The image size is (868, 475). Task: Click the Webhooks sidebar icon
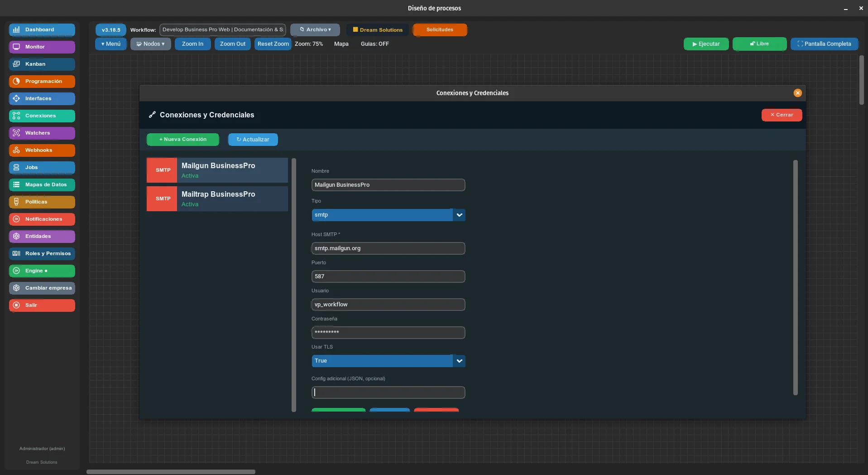pyautogui.click(x=16, y=150)
